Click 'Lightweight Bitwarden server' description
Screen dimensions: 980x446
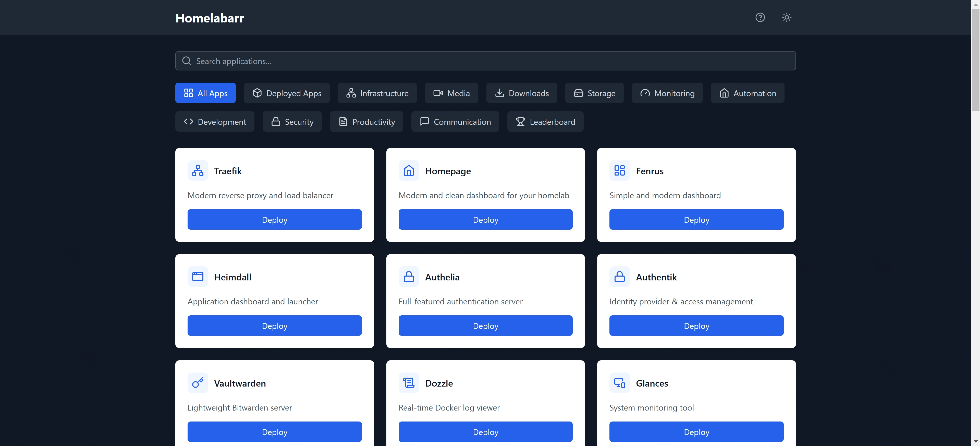240,407
